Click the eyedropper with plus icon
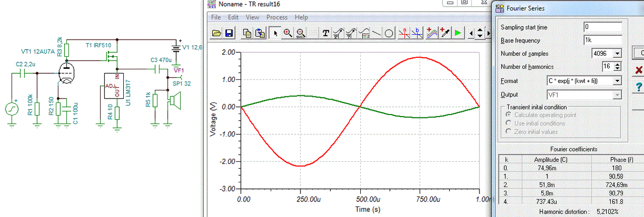The width and height of the screenshot is (644, 217). tap(445, 33)
